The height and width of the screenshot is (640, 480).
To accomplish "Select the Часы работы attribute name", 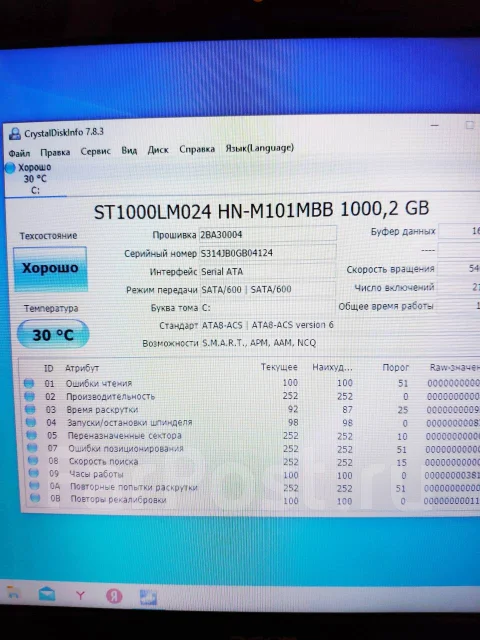I will pos(96,474).
